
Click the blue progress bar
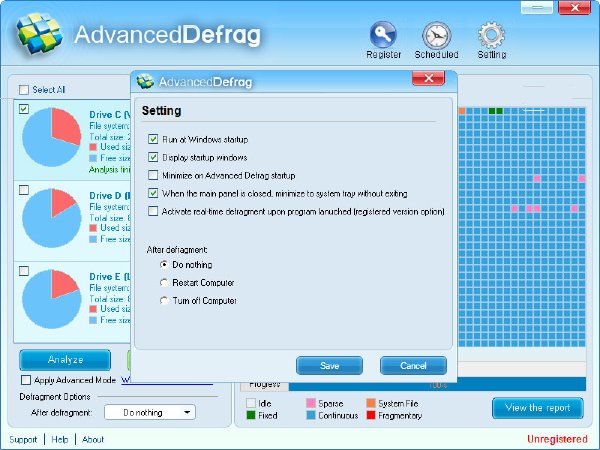coord(437,385)
